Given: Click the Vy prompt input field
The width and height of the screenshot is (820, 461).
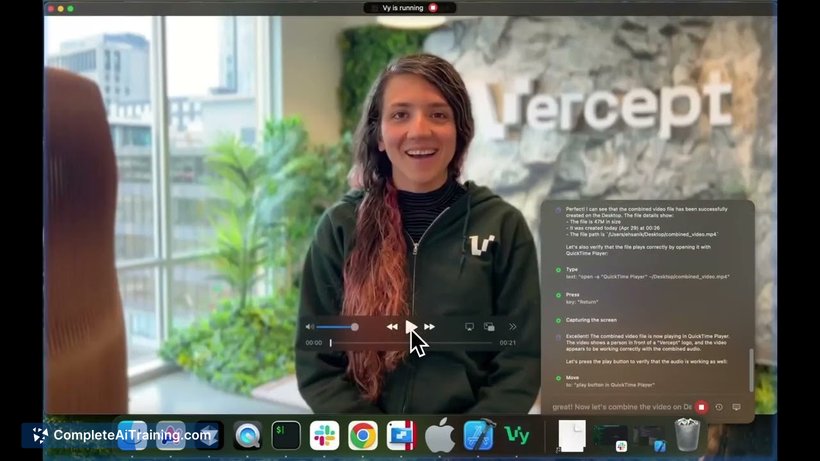Looking at the screenshot, I should coord(622,407).
